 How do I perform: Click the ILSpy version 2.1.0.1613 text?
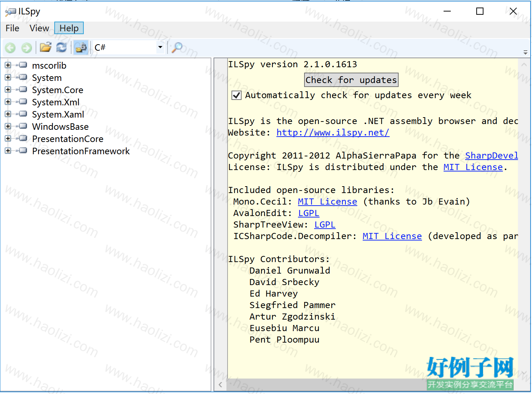(293, 64)
